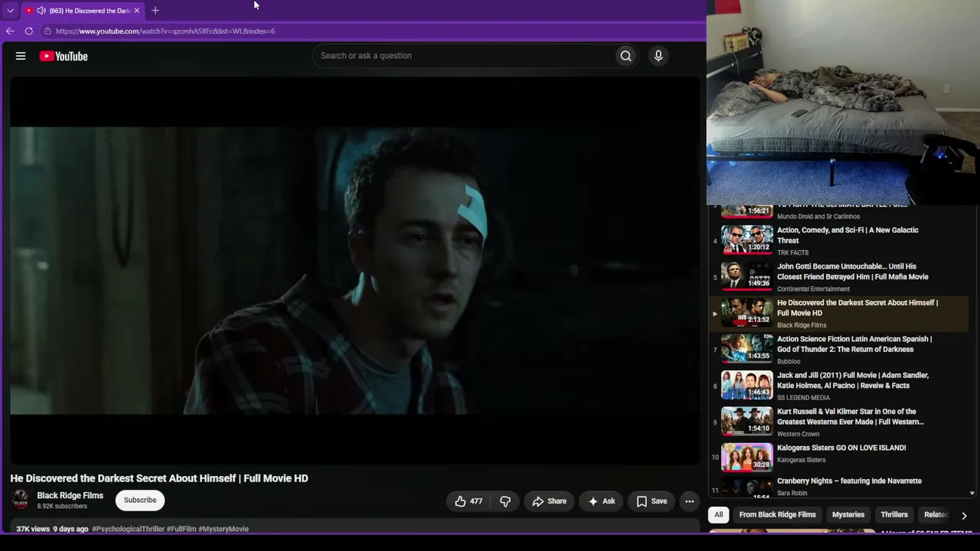Click the magnifier search button
The height and width of the screenshot is (551, 980).
626,56
